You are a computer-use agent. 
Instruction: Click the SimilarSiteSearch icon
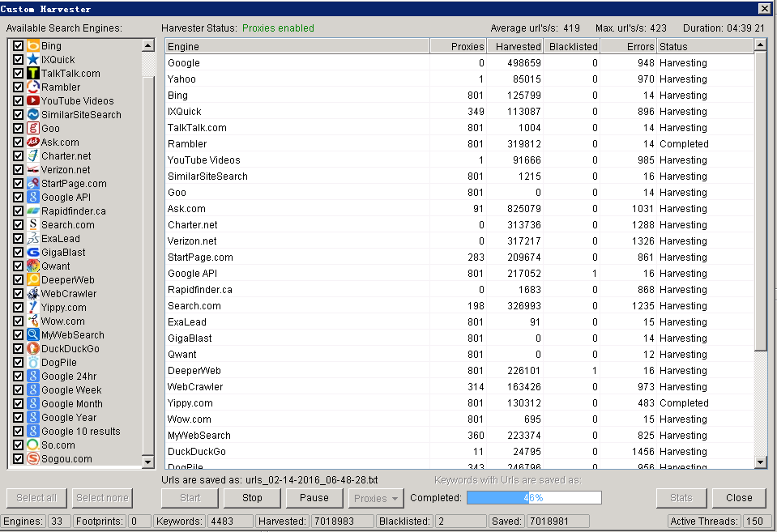coord(33,114)
